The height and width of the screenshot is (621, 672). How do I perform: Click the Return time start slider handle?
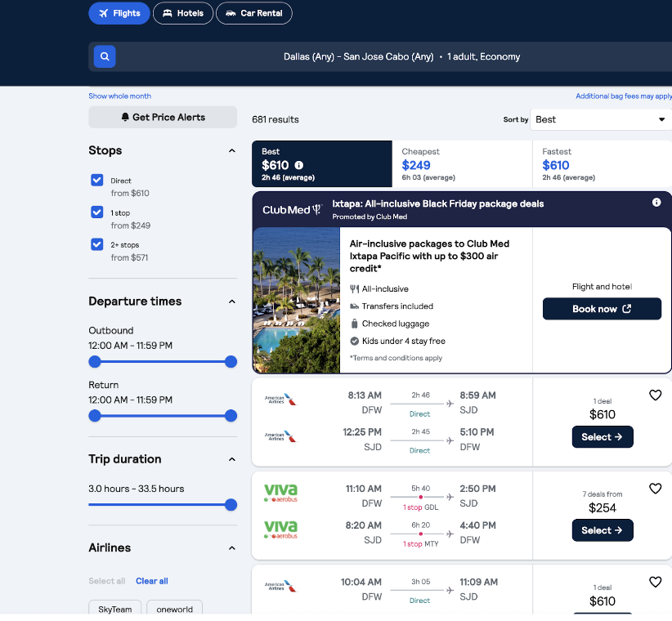click(x=95, y=415)
